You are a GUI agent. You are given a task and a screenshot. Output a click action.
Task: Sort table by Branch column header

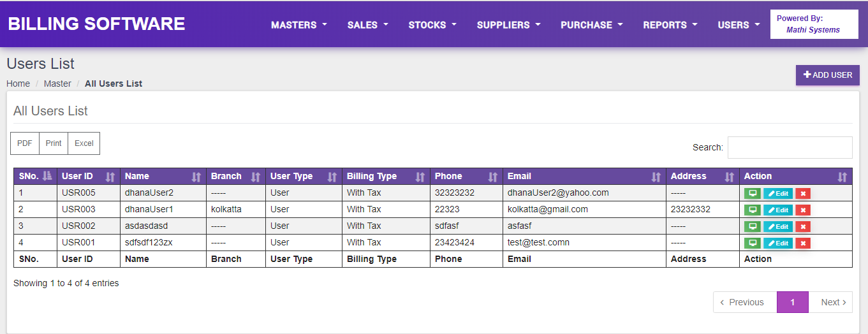[x=236, y=177]
